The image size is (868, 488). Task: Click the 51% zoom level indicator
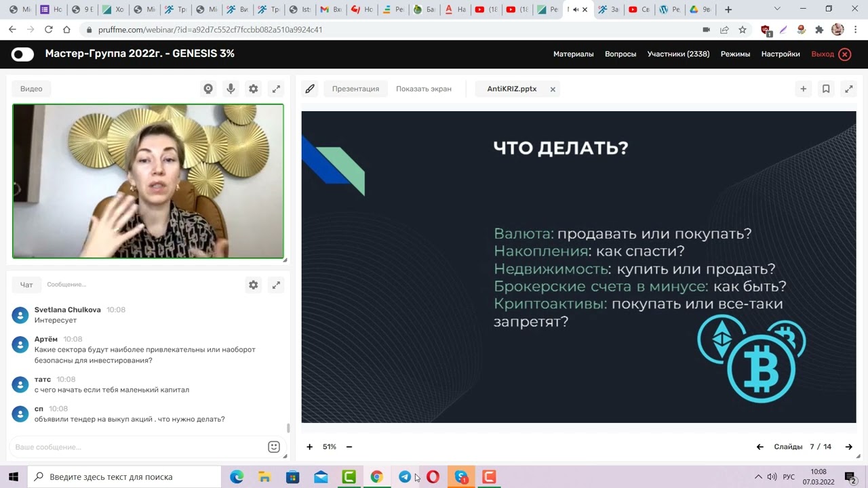coord(329,447)
